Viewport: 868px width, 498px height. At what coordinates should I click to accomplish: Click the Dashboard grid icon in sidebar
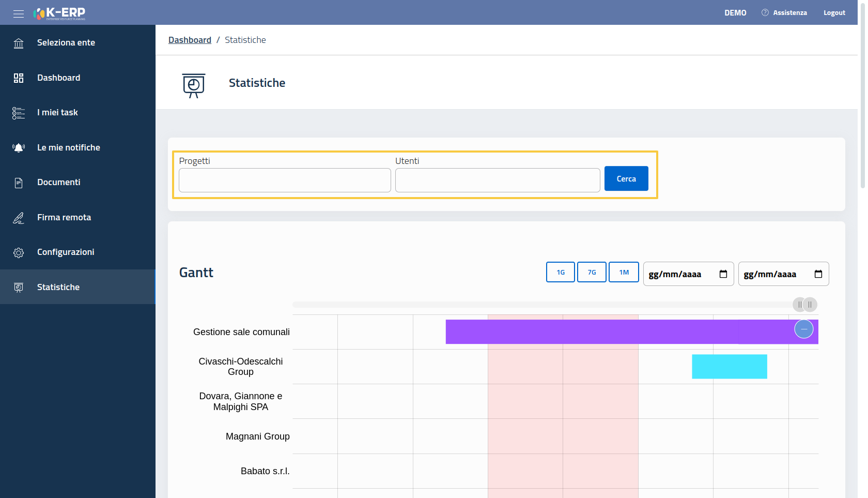pos(19,78)
